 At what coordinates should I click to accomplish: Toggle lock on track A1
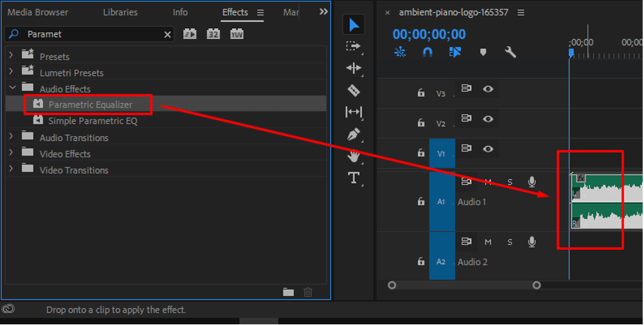point(421,201)
